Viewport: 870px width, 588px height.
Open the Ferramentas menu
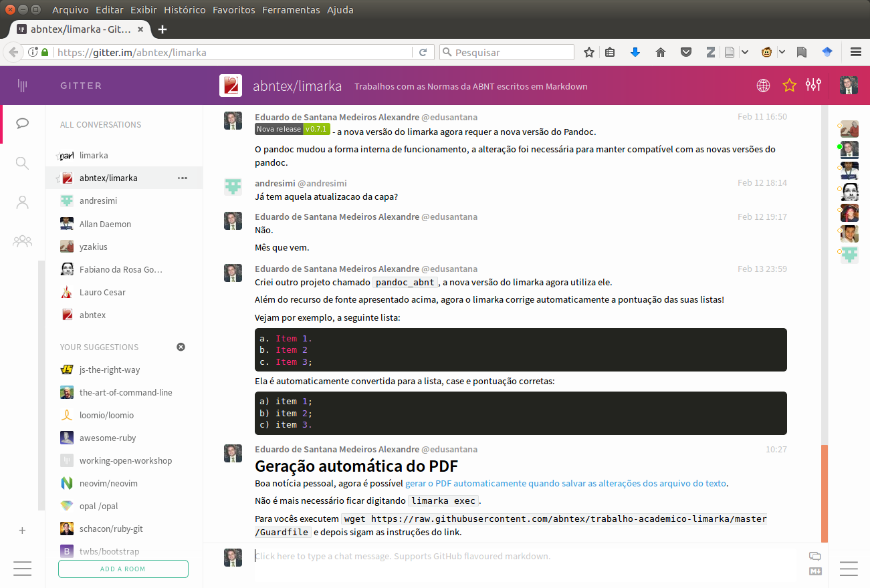click(x=291, y=10)
